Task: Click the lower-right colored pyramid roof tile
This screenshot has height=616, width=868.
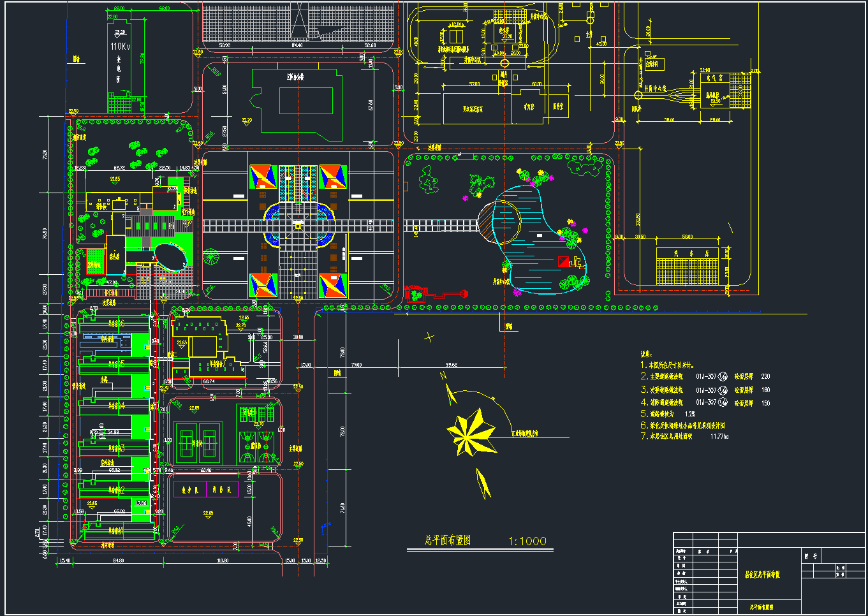Action: [333, 285]
